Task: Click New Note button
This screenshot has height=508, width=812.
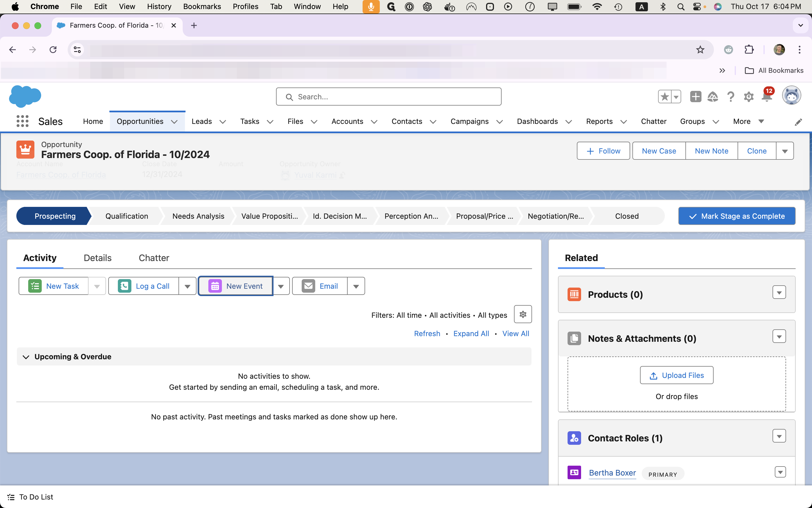Action: [711, 151]
